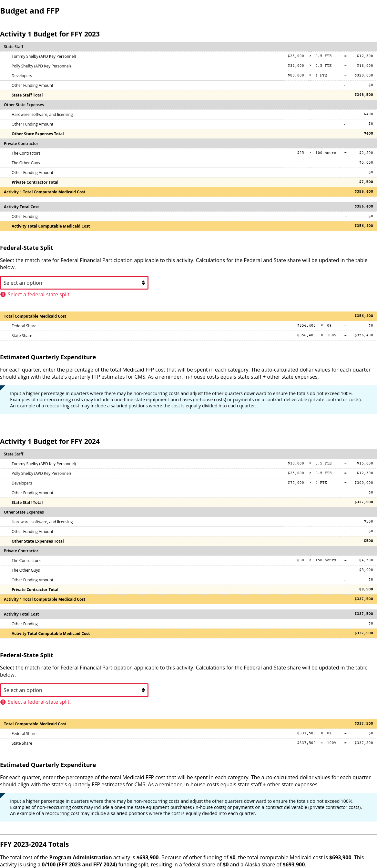Select the $400 hardware, software, and licensing cost

368,114
